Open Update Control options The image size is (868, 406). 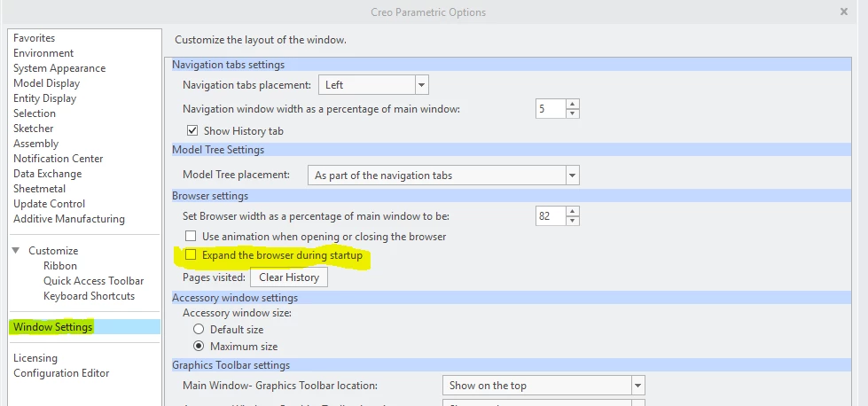pyautogui.click(x=50, y=204)
